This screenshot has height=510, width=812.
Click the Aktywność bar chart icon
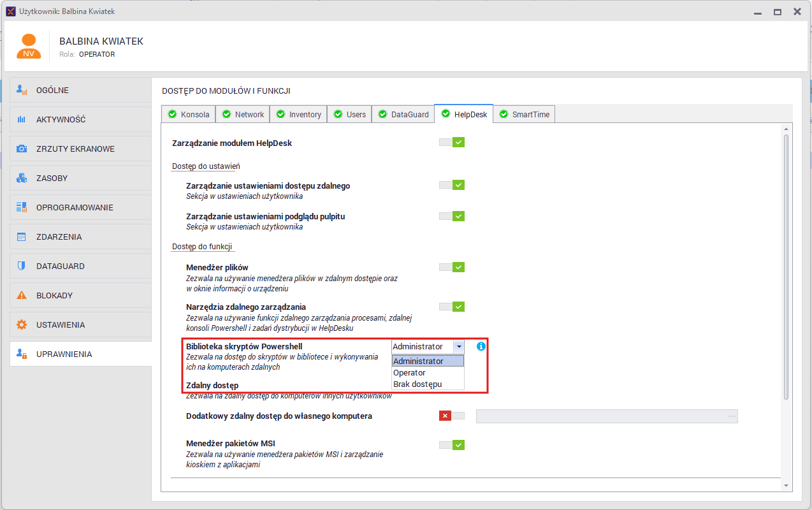click(22, 119)
